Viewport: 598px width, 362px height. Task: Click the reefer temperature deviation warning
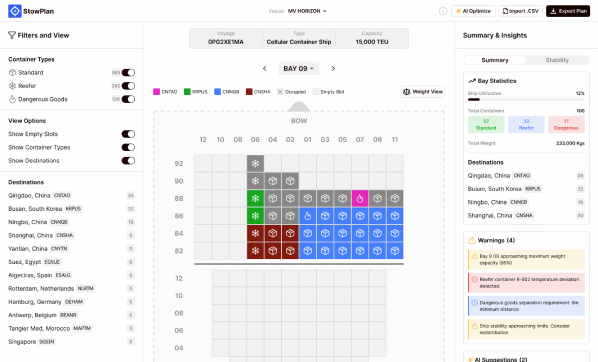point(526,283)
